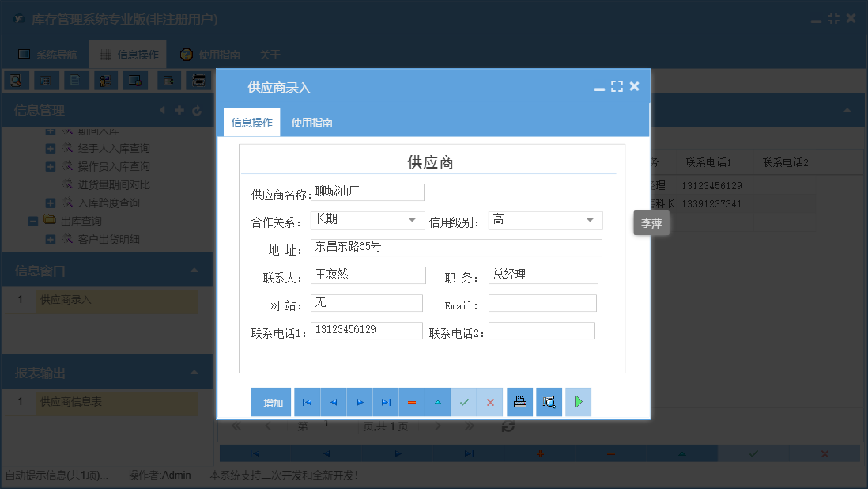This screenshot has height=489, width=868.
Task: Open the 合作关系 dropdown
Action: pyautogui.click(x=412, y=220)
